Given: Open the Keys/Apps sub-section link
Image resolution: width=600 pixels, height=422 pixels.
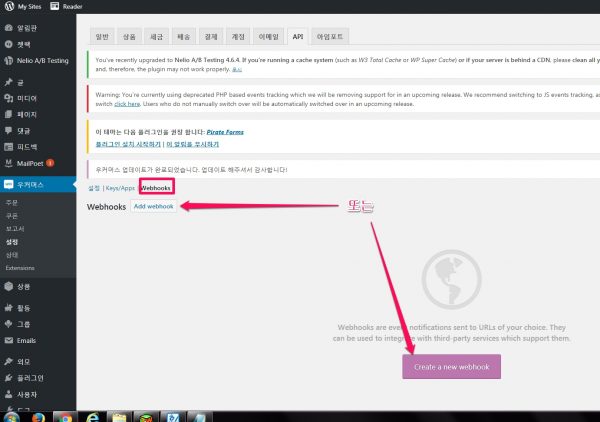Looking at the screenshot, I should click(x=120, y=188).
